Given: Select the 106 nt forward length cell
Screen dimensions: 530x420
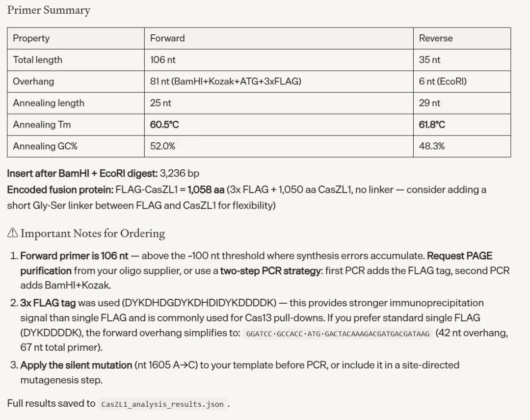Looking at the screenshot, I should [x=163, y=60].
